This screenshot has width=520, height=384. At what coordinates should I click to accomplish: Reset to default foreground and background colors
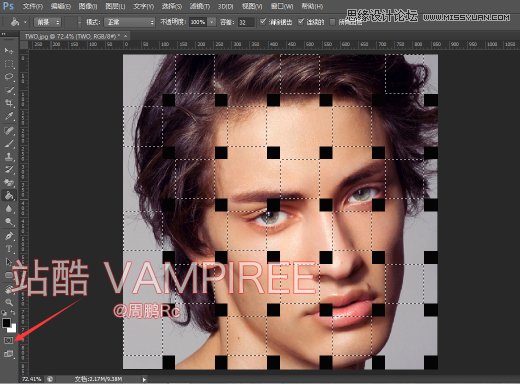point(4,313)
